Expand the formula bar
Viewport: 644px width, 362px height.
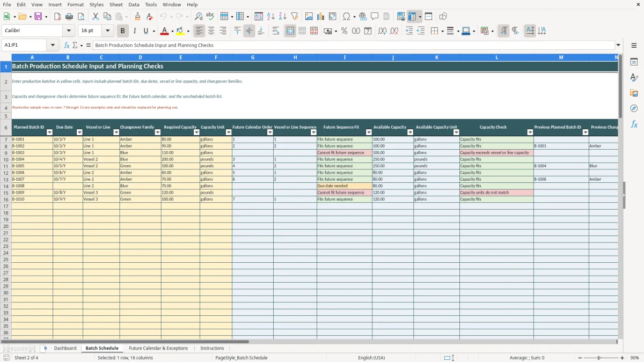(618, 45)
